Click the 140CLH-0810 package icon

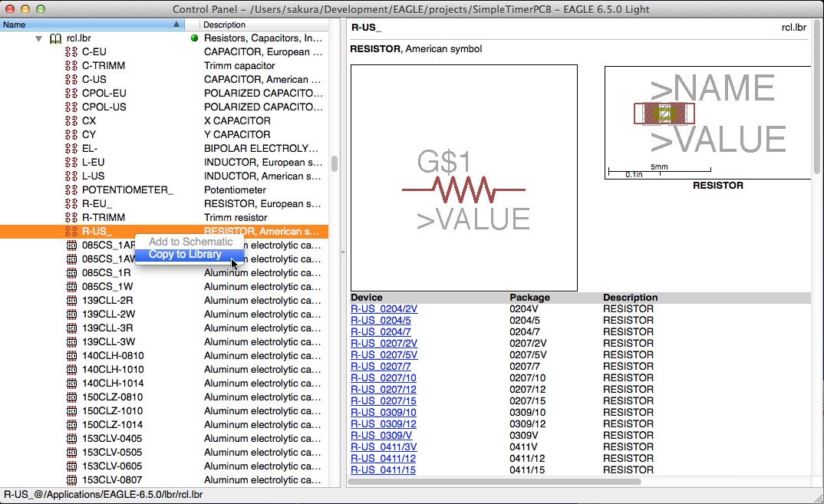click(71, 356)
